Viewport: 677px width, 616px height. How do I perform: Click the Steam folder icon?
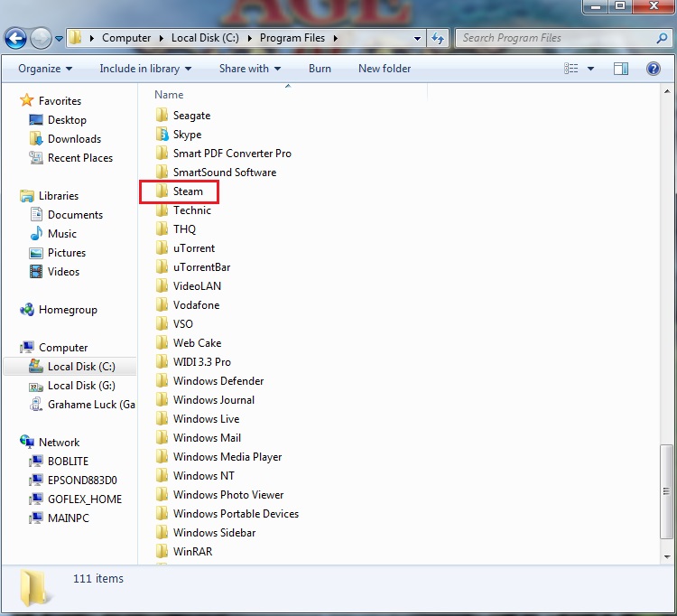coord(162,191)
